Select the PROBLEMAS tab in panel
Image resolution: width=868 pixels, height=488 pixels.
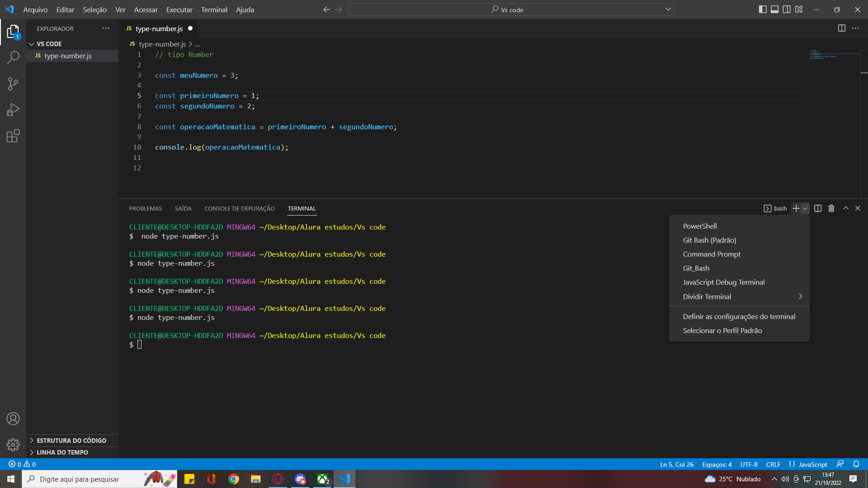pos(146,209)
